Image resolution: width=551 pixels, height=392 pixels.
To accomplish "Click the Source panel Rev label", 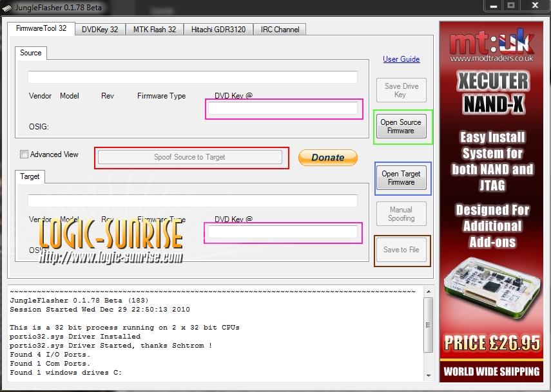I will click(x=108, y=96).
